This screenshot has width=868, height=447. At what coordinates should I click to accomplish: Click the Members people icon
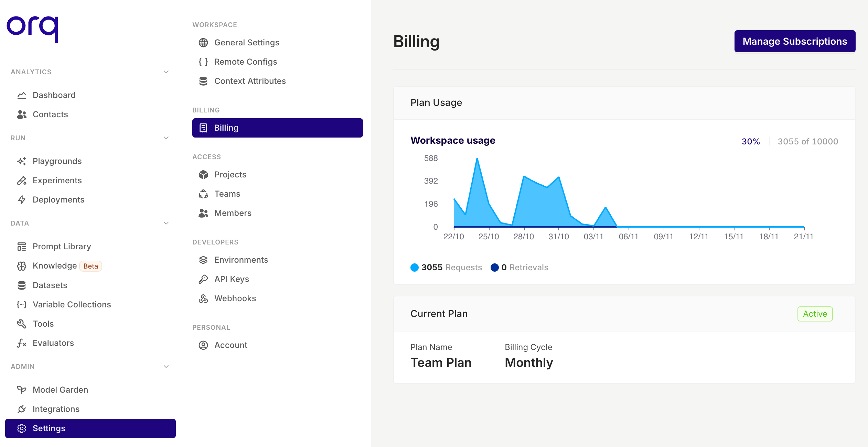(203, 213)
